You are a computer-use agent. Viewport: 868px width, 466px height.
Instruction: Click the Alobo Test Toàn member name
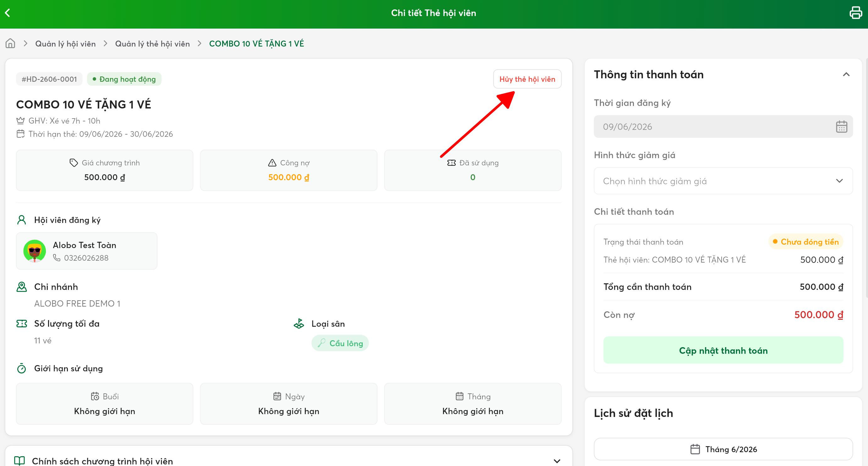[85, 245]
